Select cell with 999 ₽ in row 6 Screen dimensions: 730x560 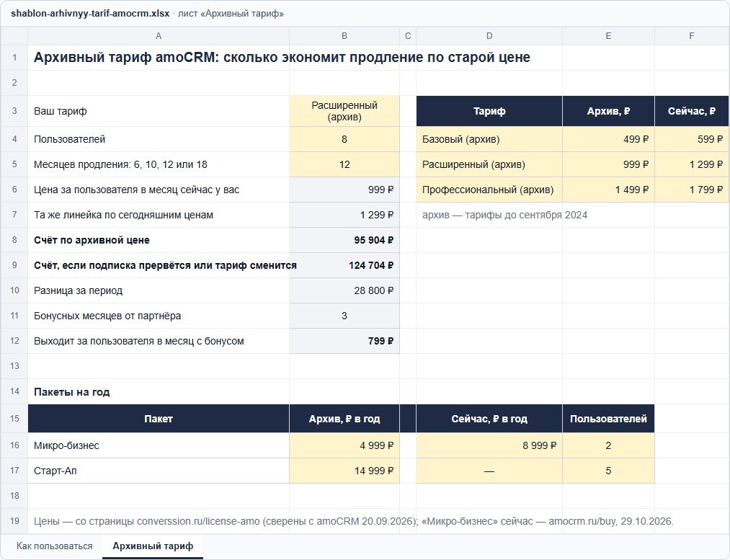pos(344,190)
